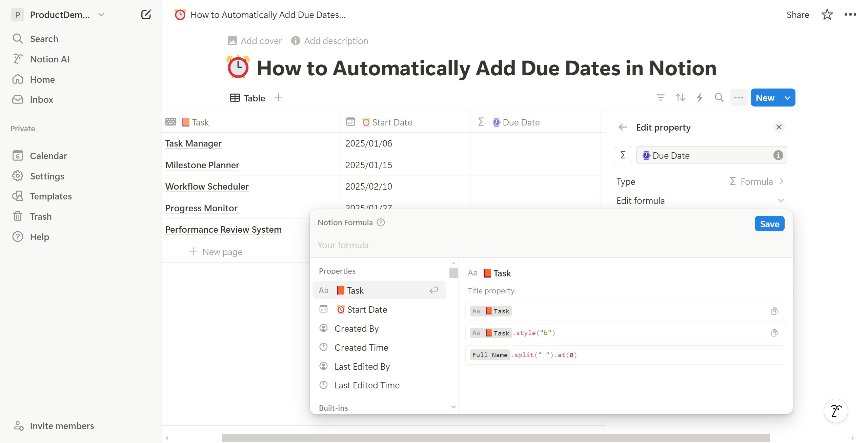Image resolution: width=868 pixels, height=443 pixels.
Task: Open Performance Review System row
Action: point(223,230)
